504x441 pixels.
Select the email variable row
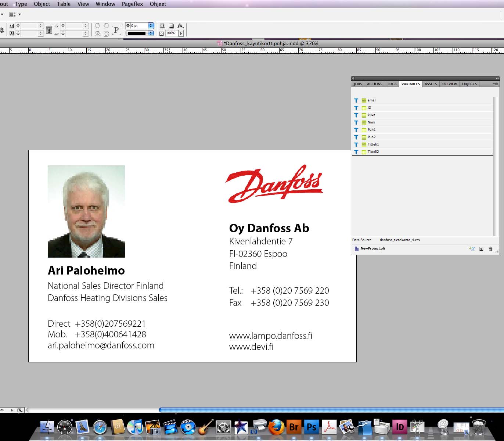tap(422, 100)
